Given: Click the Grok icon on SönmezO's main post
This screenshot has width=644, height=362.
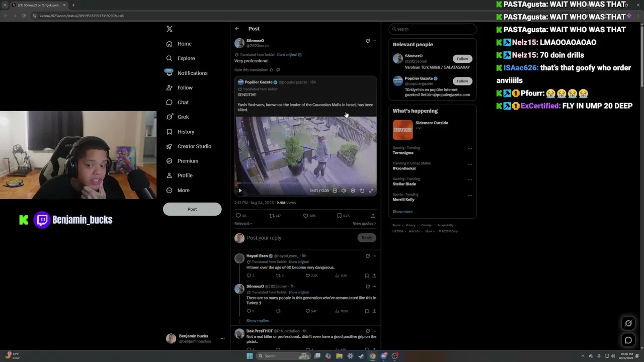Looking at the screenshot, I should point(367,41).
